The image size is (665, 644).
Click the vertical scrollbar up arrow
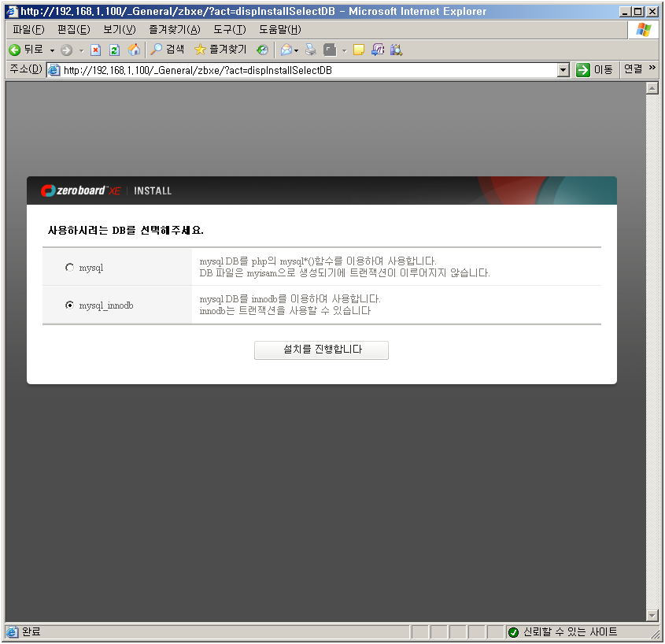tap(652, 88)
